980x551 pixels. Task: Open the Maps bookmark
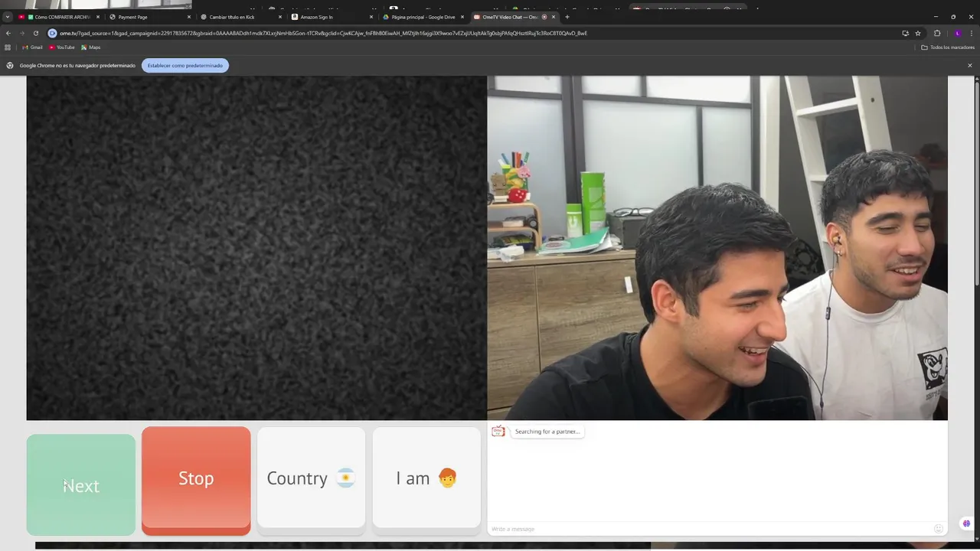point(91,47)
